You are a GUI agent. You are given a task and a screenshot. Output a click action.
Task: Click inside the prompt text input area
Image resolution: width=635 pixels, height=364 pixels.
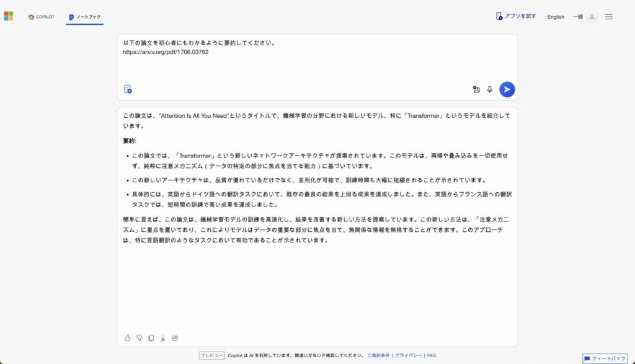[x=316, y=62]
